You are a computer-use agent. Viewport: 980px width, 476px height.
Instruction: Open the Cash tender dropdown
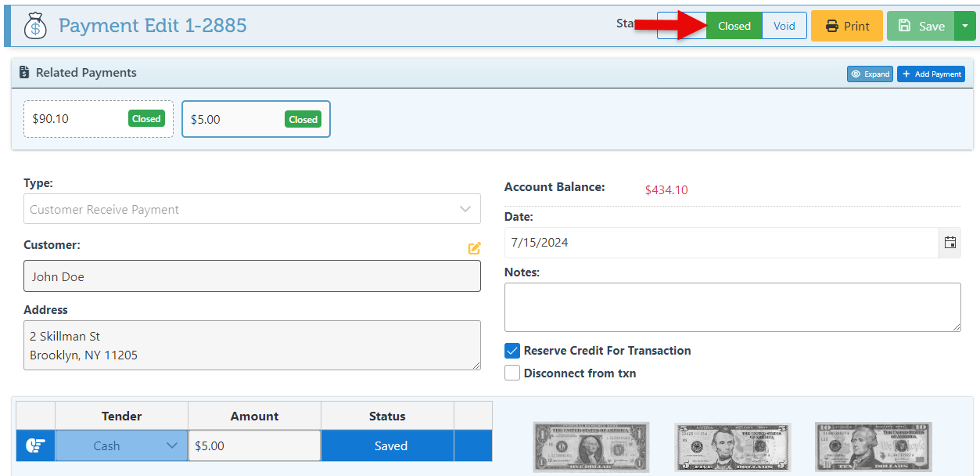click(121, 445)
